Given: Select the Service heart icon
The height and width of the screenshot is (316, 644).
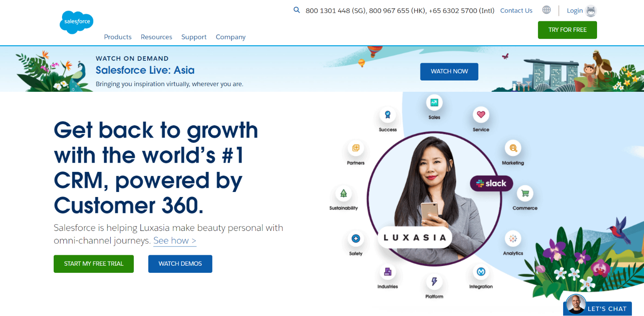Looking at the screenshot, I should [481, 114].
